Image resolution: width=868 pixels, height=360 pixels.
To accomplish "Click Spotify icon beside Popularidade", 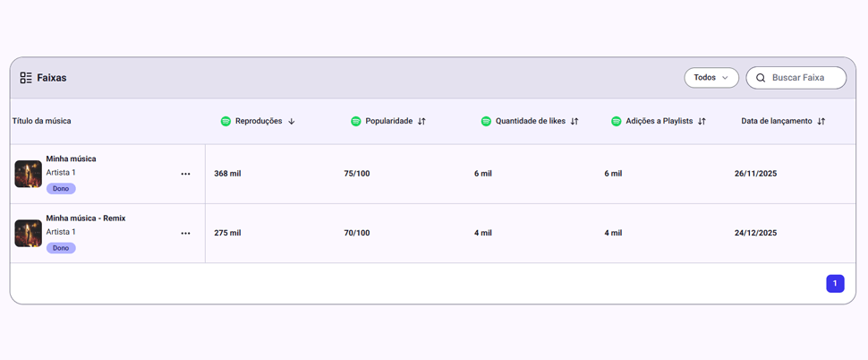I will (356, 121).
